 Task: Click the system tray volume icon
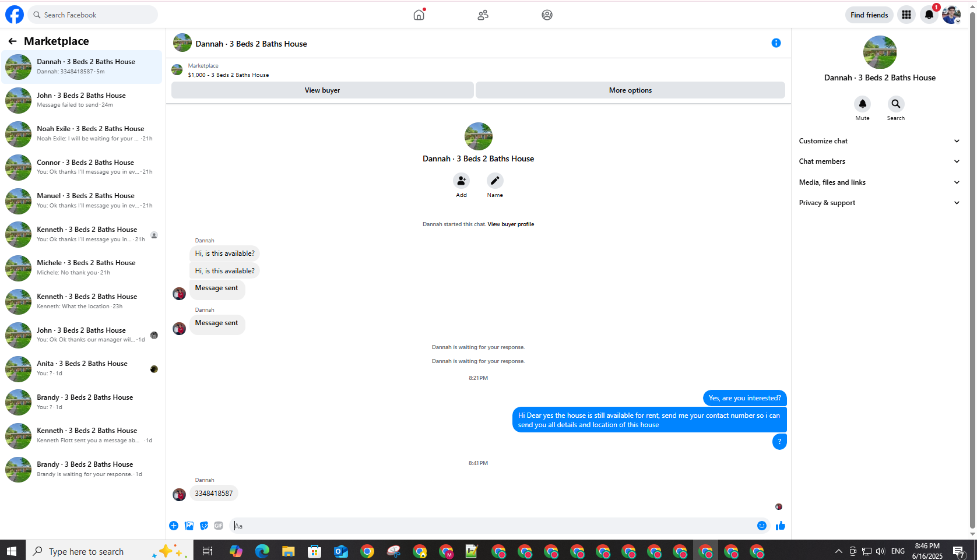click(880, 551)
